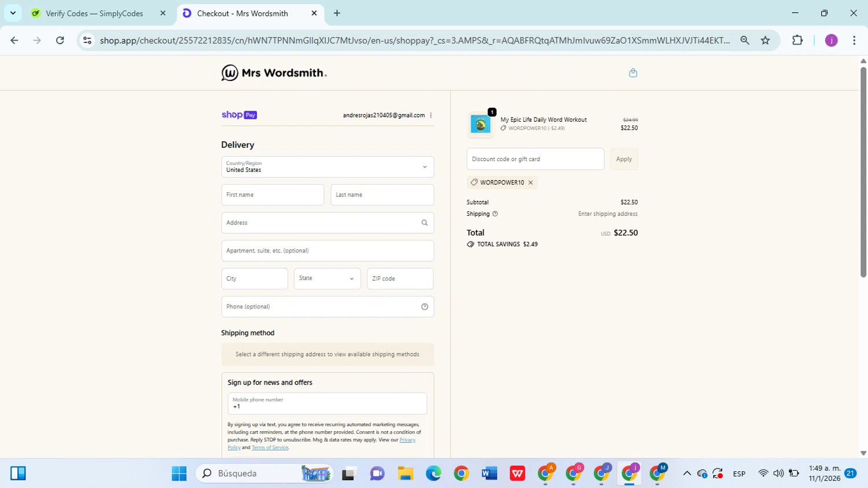Screen dimensions: 868x488
Task: Show hidden system tray icons
Action: point(687,474)
